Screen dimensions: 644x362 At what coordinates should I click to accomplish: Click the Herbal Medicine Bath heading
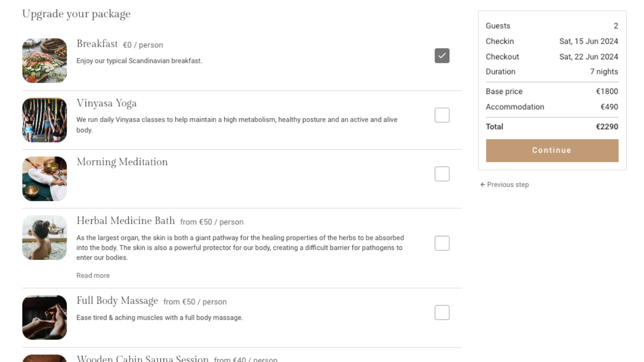(x=126, y=221)
